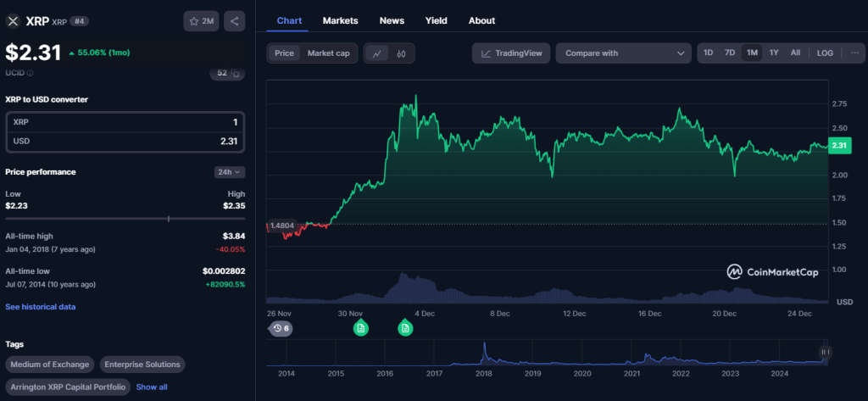Select the Enterprise Solutions tag
The height and width of the screenshot is (401, 868).
(142, 365)
